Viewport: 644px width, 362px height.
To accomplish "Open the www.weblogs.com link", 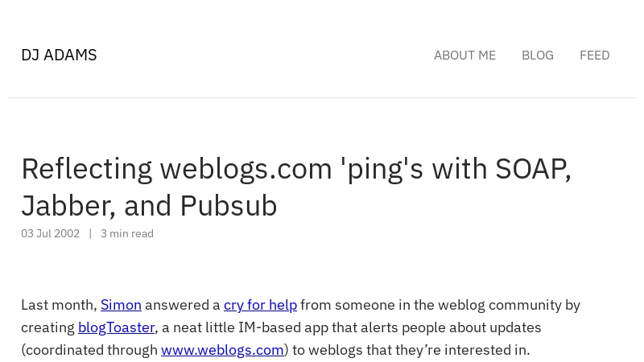I will pos(222,350).
